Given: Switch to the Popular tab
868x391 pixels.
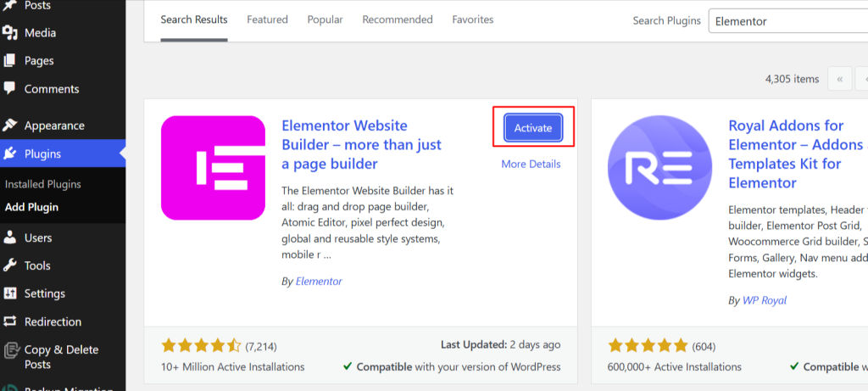Looking at the screenshot, I should pyautogui.click(x=325, y=20).
